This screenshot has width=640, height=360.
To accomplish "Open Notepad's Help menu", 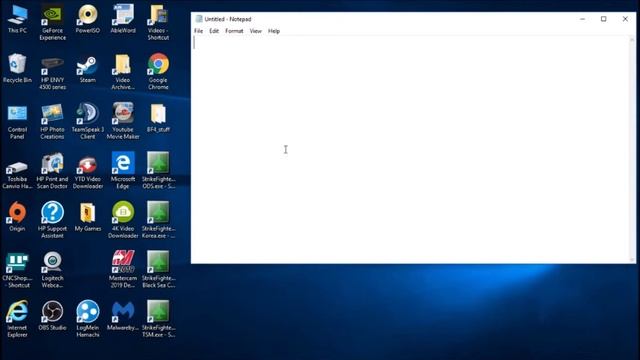I will pos(274,31).
